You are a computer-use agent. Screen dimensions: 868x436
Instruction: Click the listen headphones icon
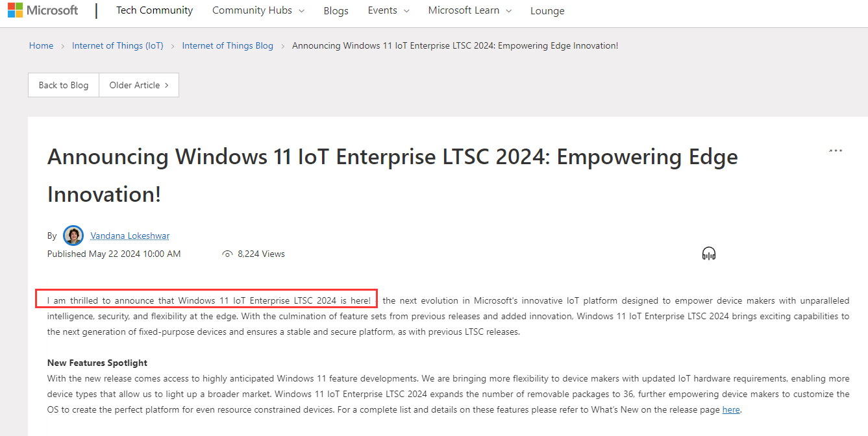pos(709,254)
